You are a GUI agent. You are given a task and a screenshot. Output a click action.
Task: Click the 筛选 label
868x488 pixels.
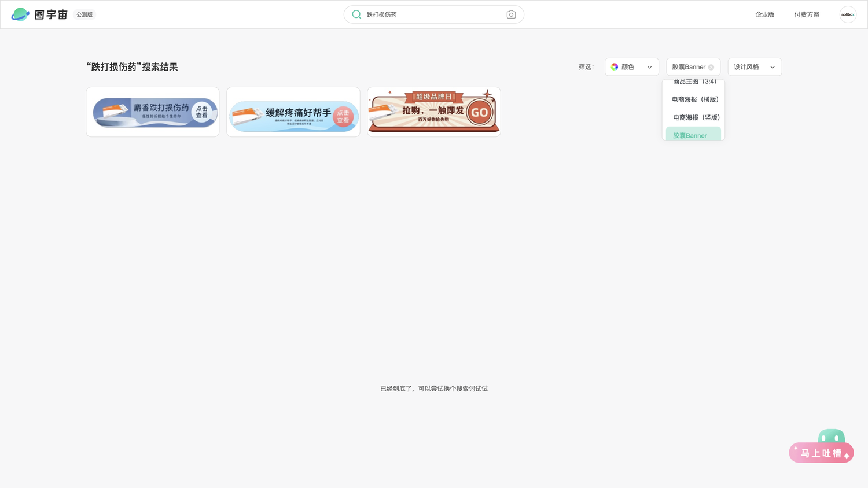(x=586, y=67)
